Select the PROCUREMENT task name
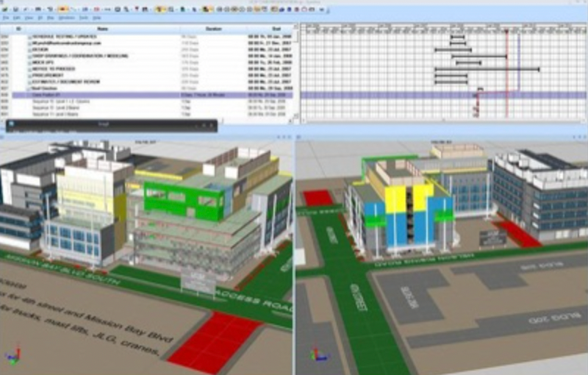Screen dimensions: 588x375 [47, 76]
